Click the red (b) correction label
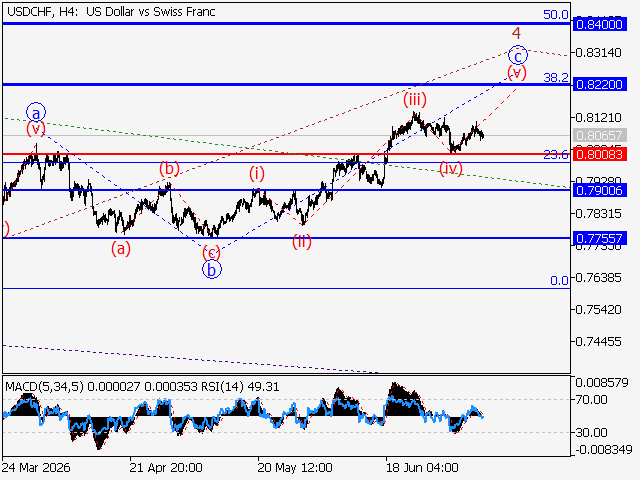640x480 pixels. (169, 168)
